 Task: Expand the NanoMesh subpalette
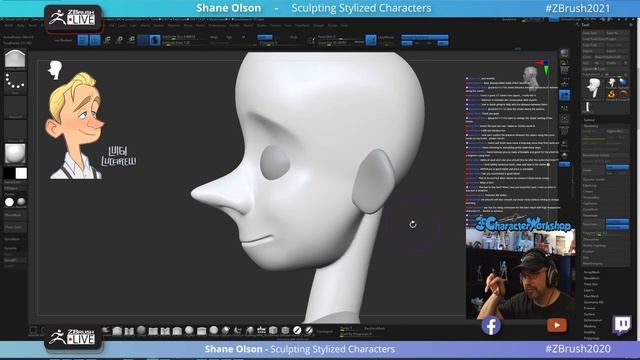591,278
